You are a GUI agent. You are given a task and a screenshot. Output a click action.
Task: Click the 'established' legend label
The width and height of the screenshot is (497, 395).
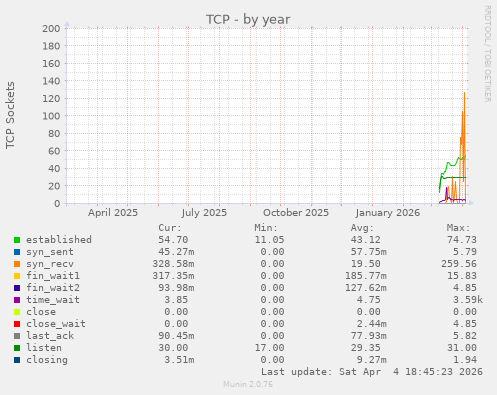[59, 240]
